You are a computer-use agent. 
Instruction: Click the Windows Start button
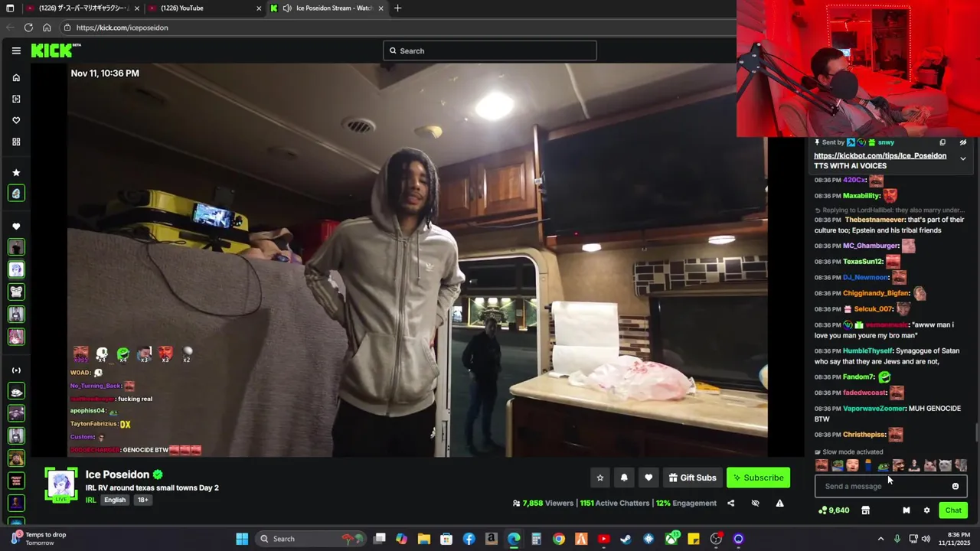(242, 539)
